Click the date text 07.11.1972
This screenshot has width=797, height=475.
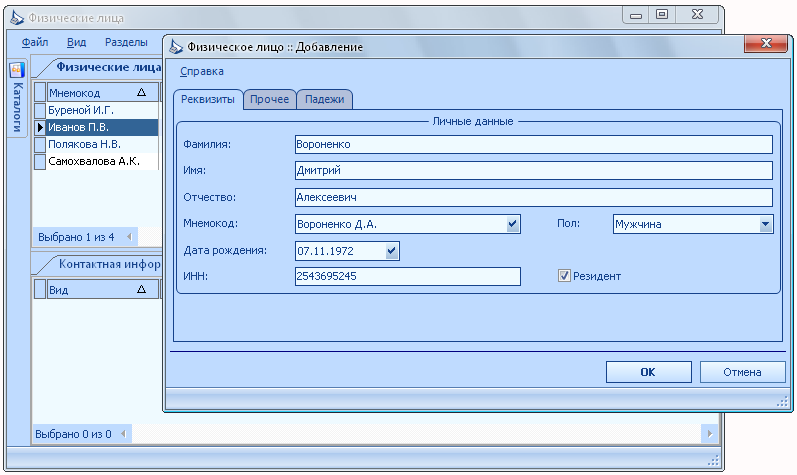[x=325, y=251]
